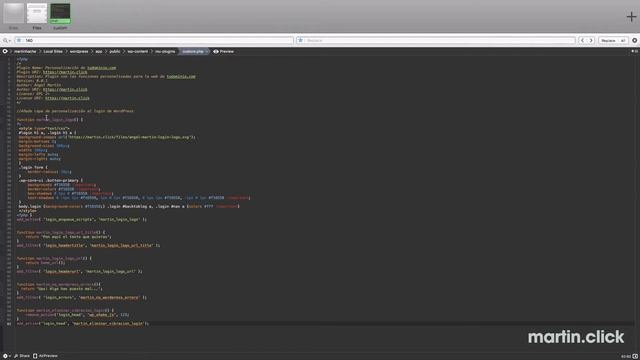The width and height of the screenshot is (640, 360).
Task: Click the Replace text field
Action: [436, 40]
